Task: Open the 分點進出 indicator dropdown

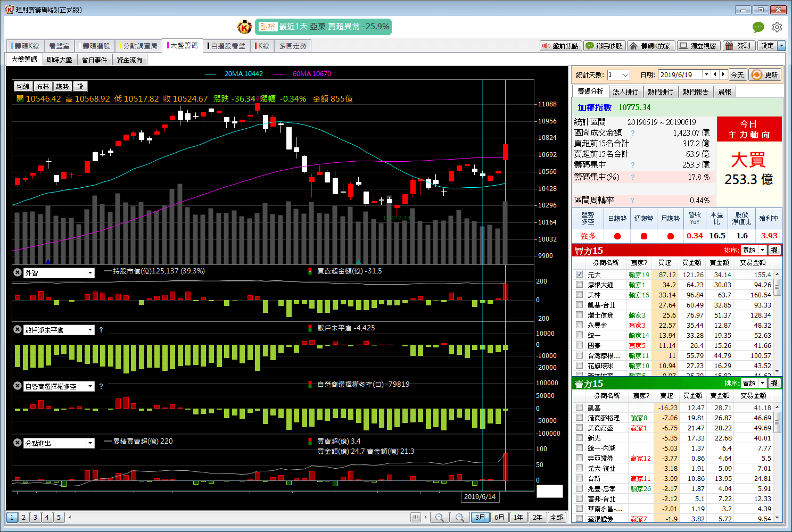Action: pyautogui.click(x=90, y=443)
